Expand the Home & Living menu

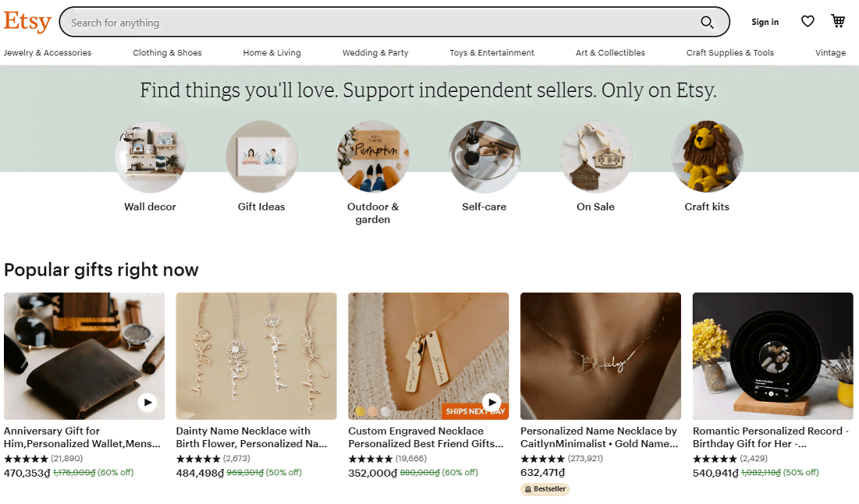pyautogui.click(x=272, y=53)
